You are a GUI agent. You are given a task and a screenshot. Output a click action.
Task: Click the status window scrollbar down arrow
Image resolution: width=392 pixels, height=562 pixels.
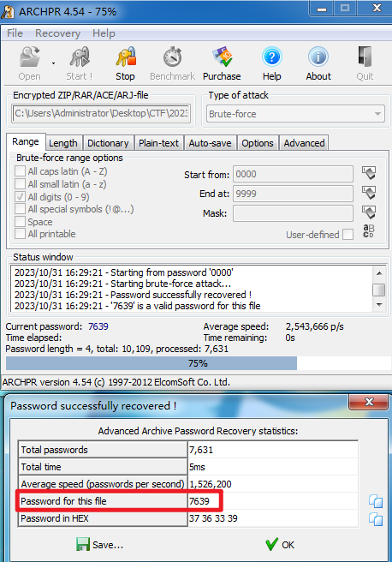(379, 305)
